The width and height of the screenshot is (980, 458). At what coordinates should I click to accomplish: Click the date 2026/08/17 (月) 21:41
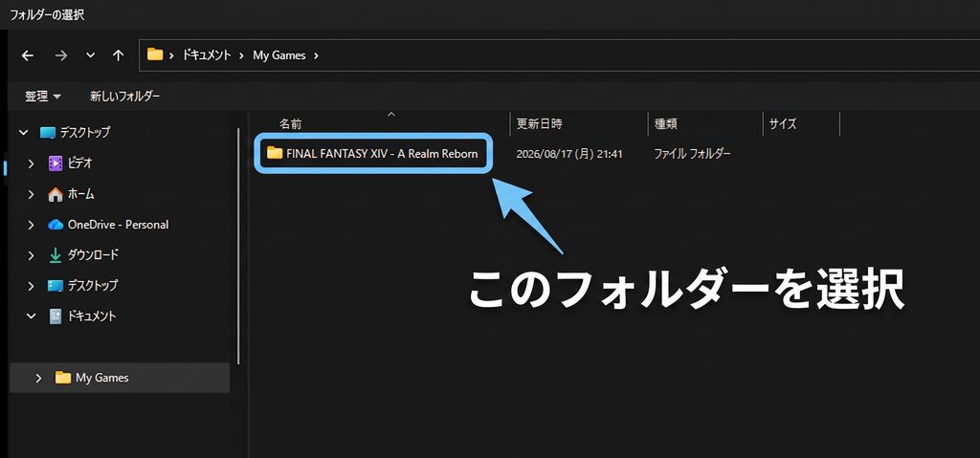point(569,154)
